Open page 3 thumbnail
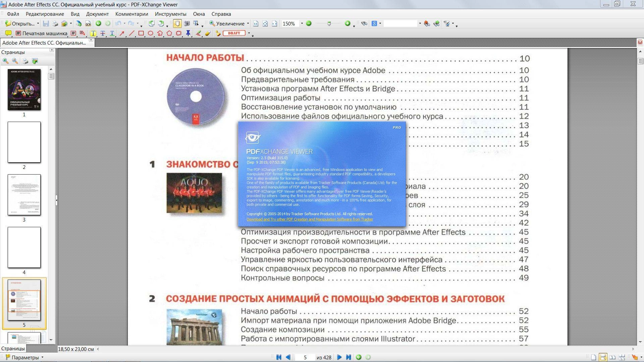The height and width of the screenshot is (362, 644). pyautogui.click(x=24, y=195)
